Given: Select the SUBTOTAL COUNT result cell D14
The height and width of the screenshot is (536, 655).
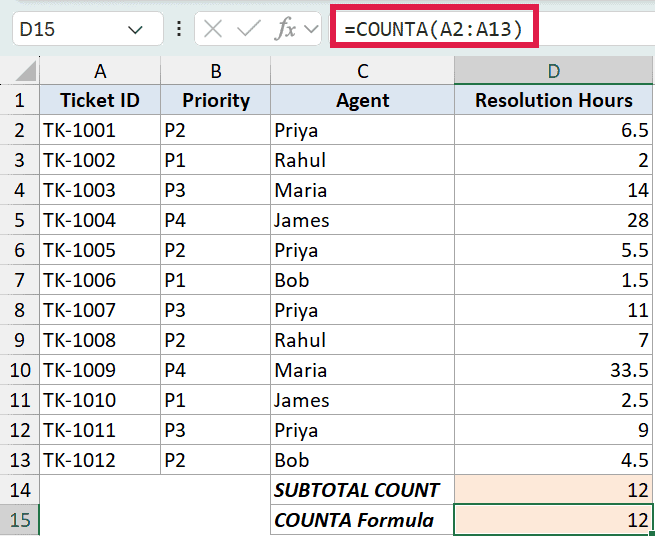Looking at the screenshot, I should (x=553, y=490).
